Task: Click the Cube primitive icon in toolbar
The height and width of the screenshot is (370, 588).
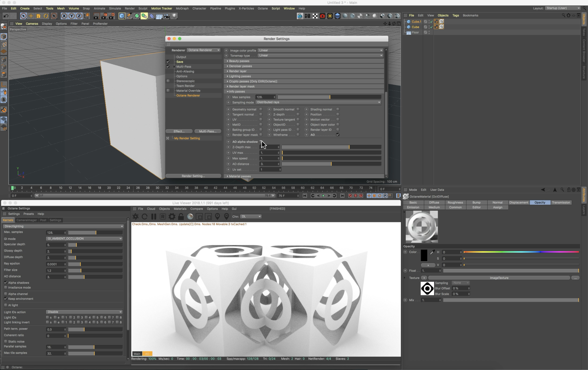Action: [x=122, y=16]
